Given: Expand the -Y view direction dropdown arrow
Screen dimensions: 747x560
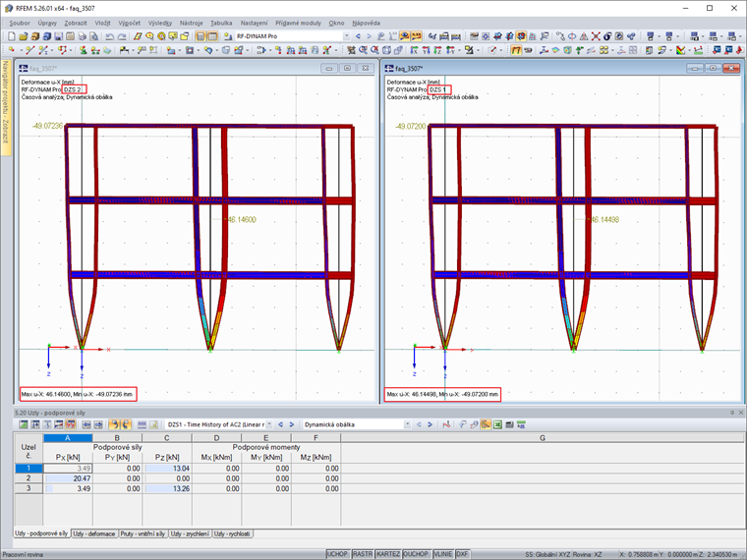Looking at the screenshot, I should (459, 50).
